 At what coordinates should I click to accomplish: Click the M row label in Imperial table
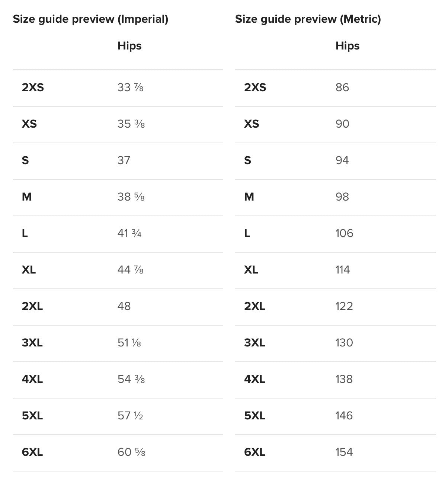point(27,197)
